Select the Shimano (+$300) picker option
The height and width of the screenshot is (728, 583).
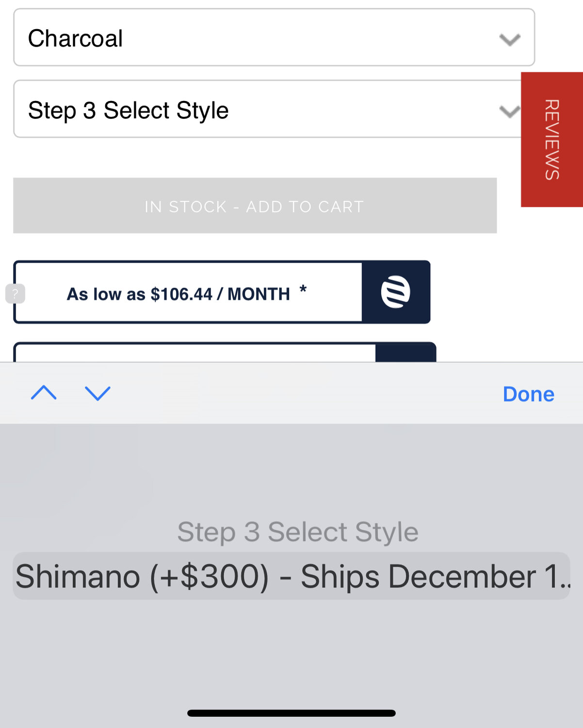(x=291, y=576)
